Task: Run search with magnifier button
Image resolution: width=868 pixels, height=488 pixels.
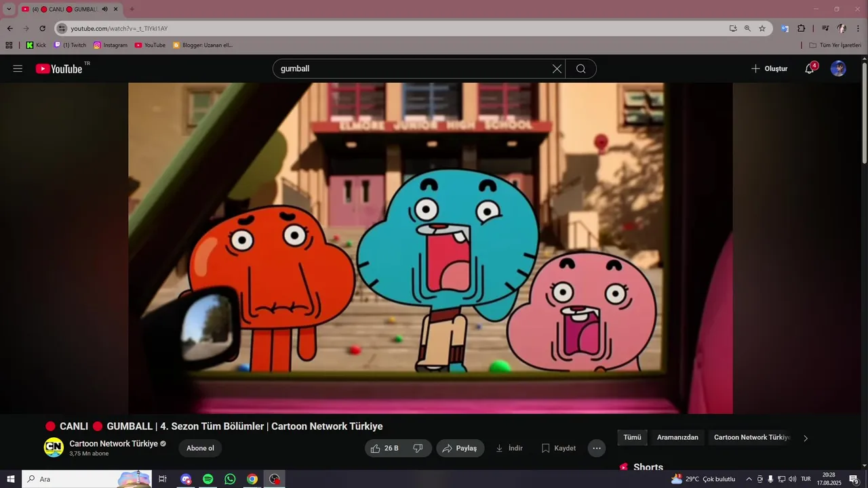Action: 581,68
